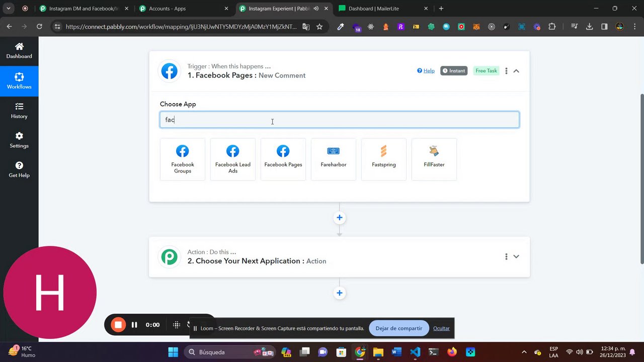644x362 pixels.
Task: Click the Free Task badge
Action: [x=486, y=71]
